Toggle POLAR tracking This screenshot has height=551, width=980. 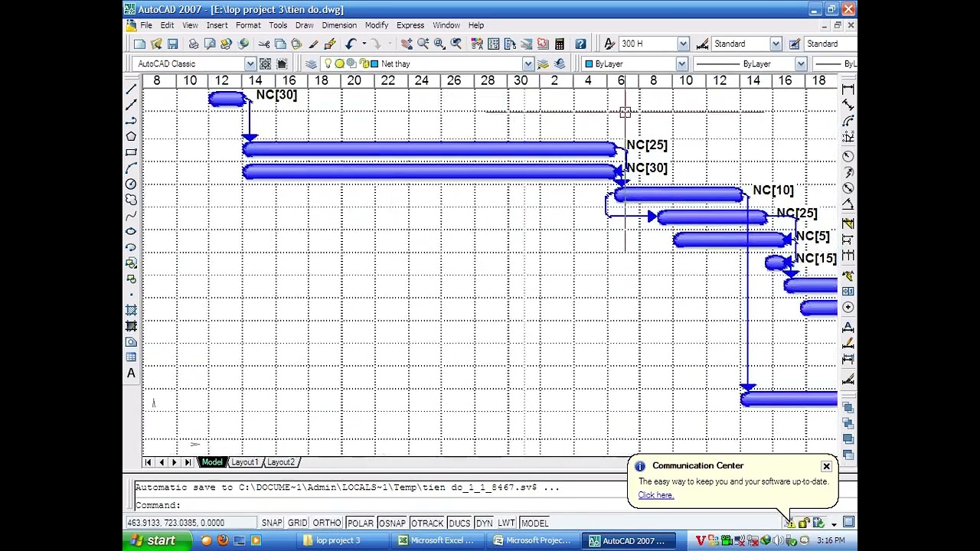[x=360, y=523]
